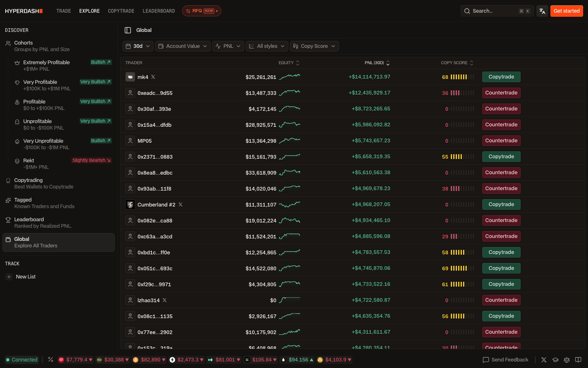Click the X icon next to mk4

coord(153,77)
